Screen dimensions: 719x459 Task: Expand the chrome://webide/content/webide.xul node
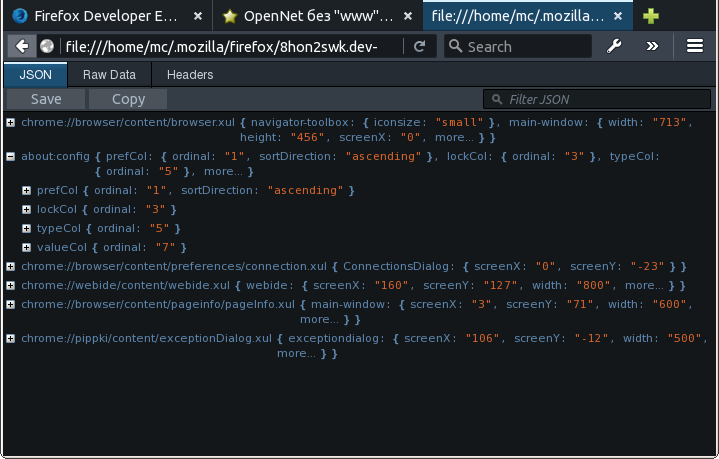pos(10,285)
